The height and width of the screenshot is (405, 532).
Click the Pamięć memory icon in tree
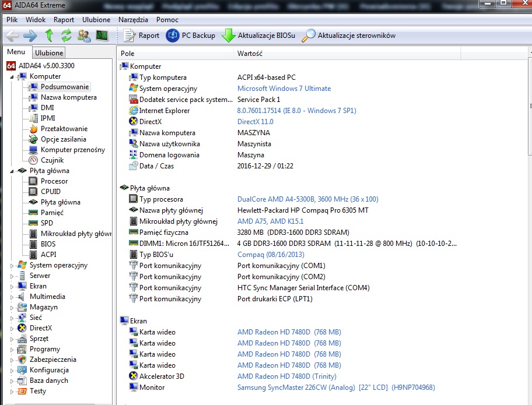point(33,213)
